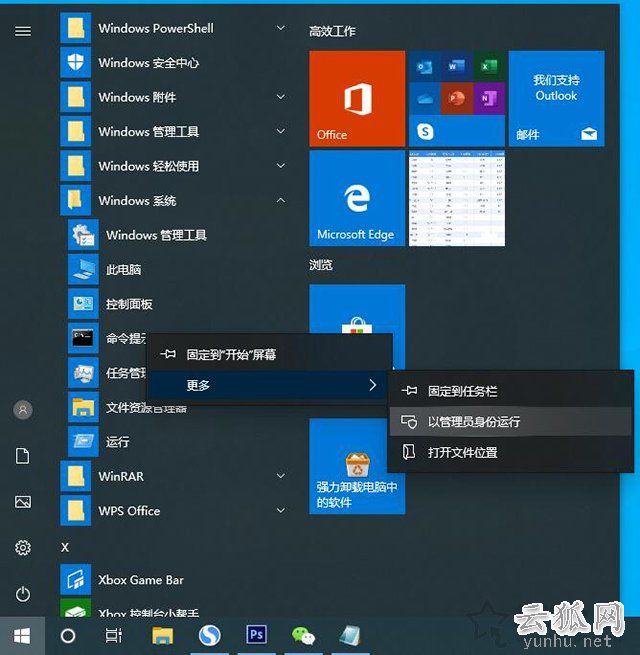Collapse the Windows 系统 folder chevron
Image resolution: width=640 pixels, height=655 pixels.
(281, 200)
